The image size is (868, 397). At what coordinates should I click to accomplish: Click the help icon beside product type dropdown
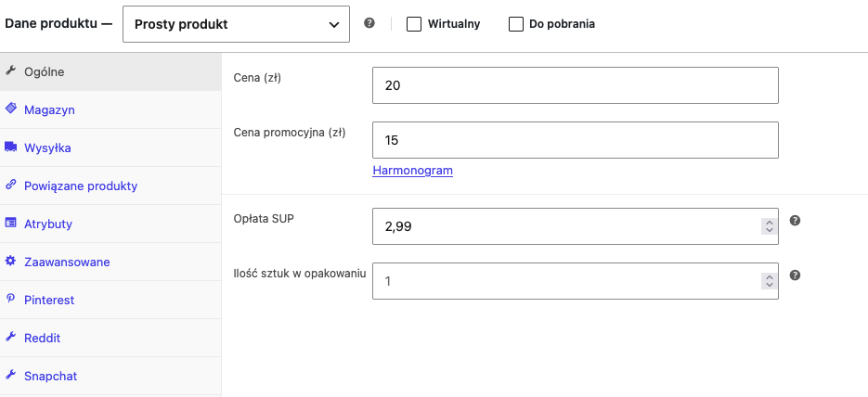(x=369, y=23)
